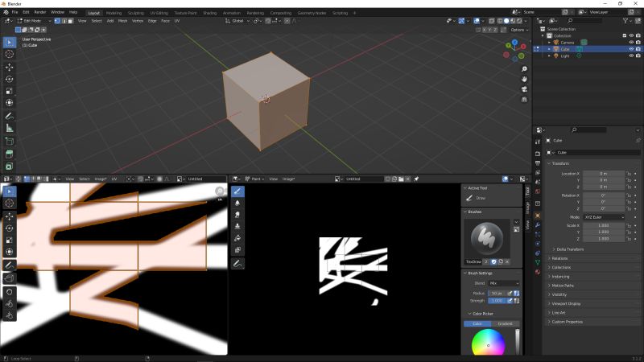This screenshot has height=362, width=644.
Task: Open Edit Mode dropdown
Action: 34,21
